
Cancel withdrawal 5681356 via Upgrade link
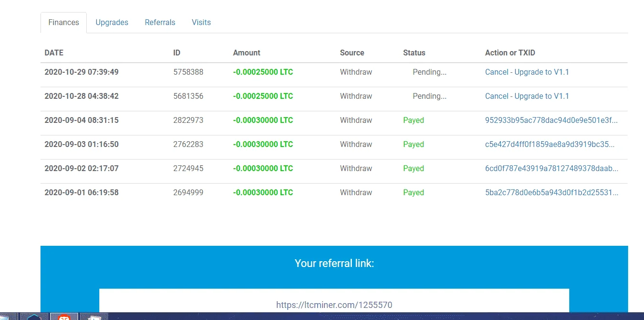coord(527,96)
